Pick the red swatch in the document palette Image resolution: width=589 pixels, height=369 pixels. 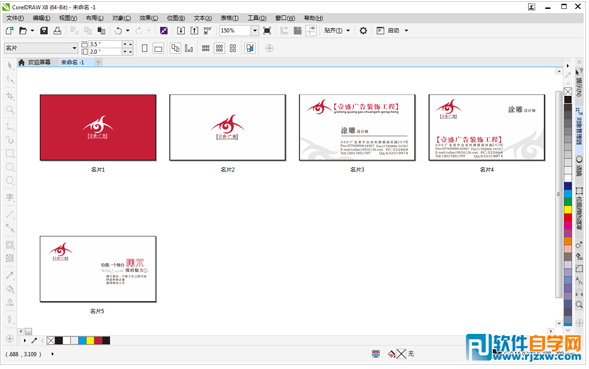pyautogui.click(x=98, y=340)
